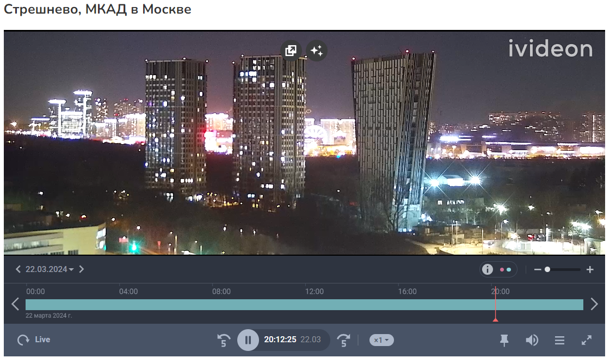Screen dimensions: 610x364
Task: Click the 22 марта 2024 г. date caption
Action: point(48,316)
